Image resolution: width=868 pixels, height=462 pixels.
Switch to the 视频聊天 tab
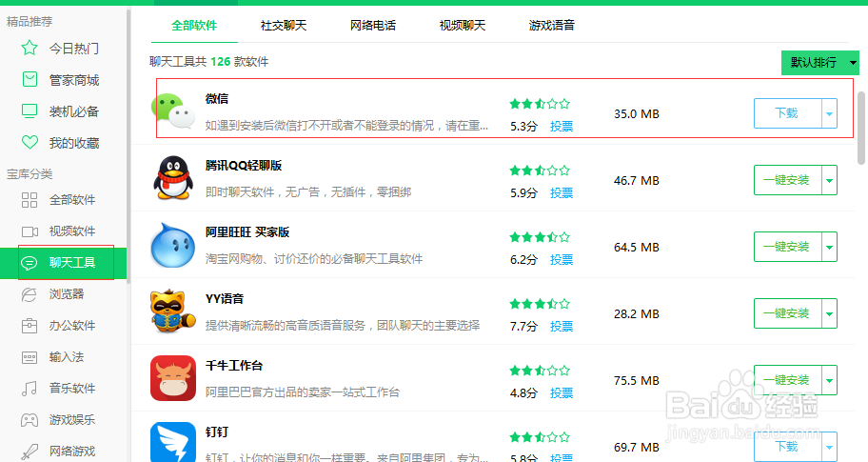tap(463, 25)
